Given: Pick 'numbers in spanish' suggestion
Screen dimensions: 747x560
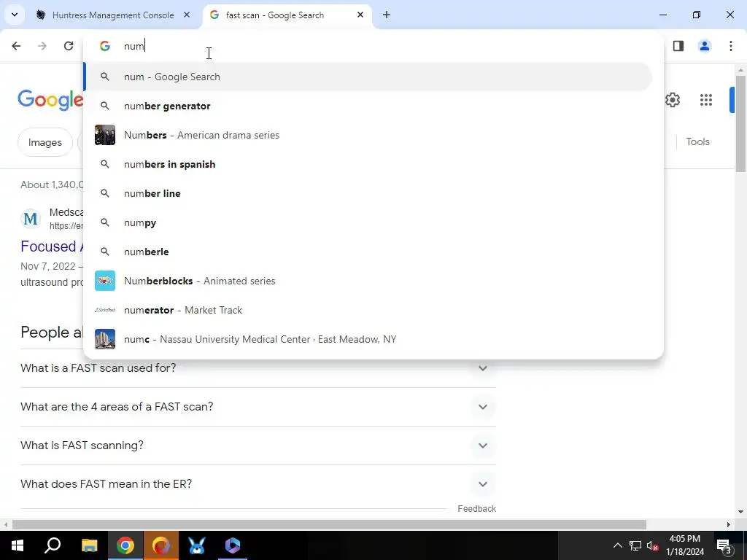Looking at the screenshot, I should 368,164.
